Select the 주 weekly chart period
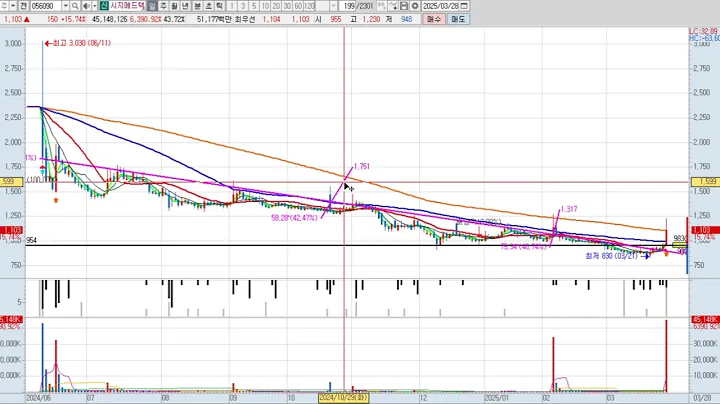The width and height of the screenshot is (720, 404). coord(163,6)
